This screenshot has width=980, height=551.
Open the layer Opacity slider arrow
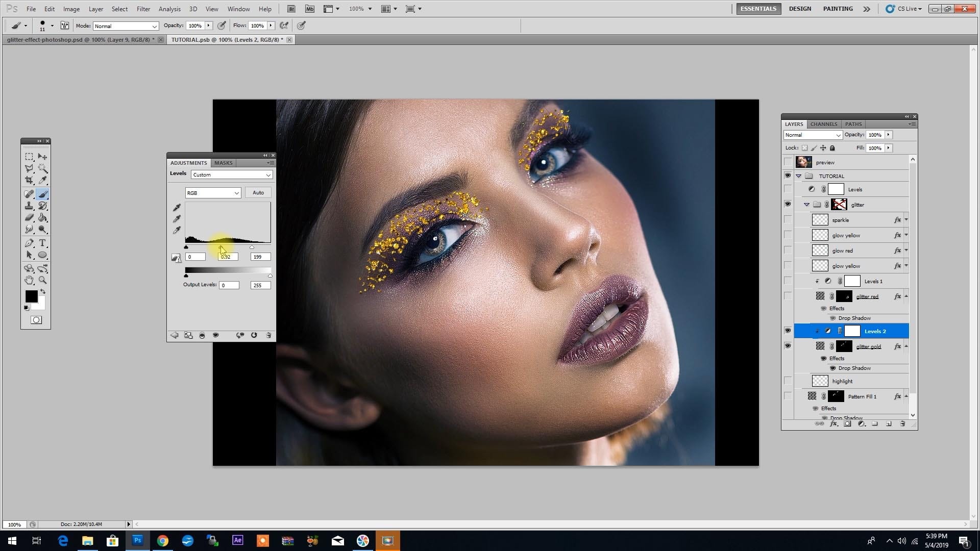(x=889, y=135)
